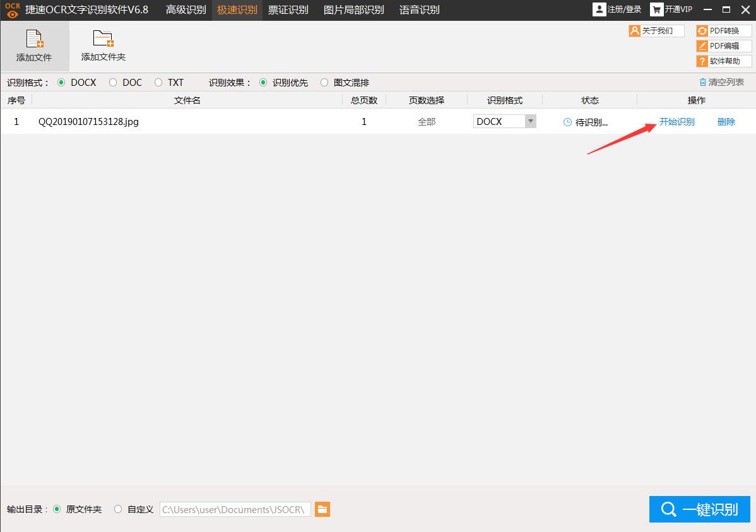Select 自定义 output directory option

pyautogui.click(x=117, y=509)
